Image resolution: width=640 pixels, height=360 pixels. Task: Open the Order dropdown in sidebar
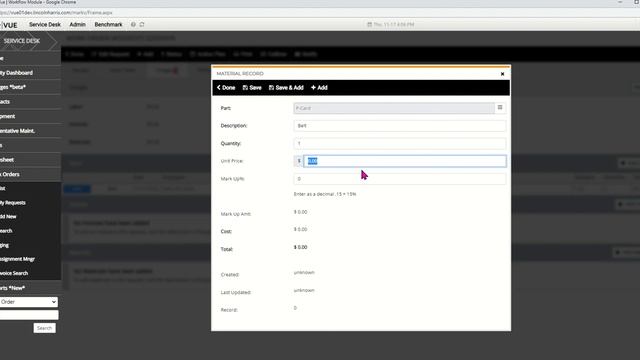pos(29,302)
